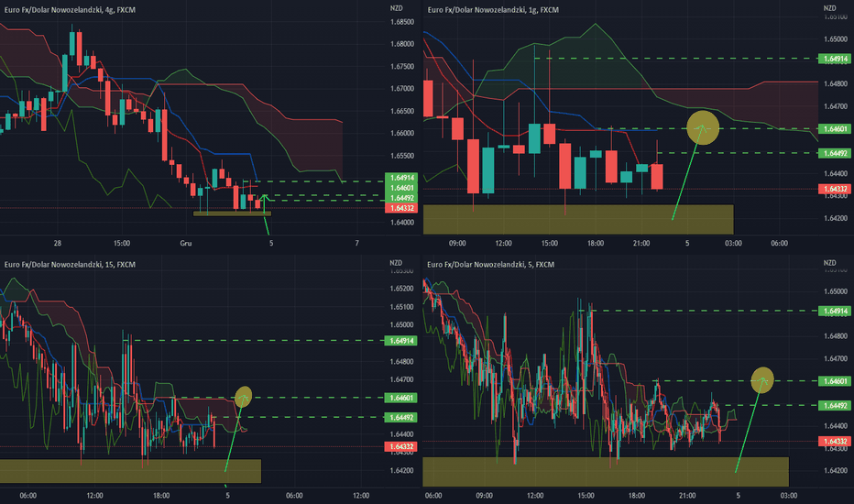Click red 1.64332 price label in 4g chart
854x504 pixels.
click(x=402, y=208)
